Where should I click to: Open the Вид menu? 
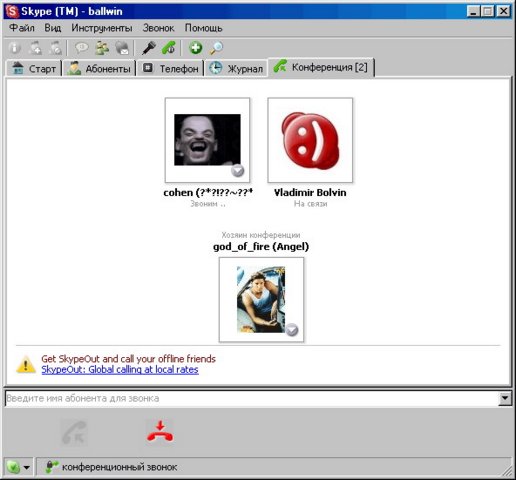point(53,28)
